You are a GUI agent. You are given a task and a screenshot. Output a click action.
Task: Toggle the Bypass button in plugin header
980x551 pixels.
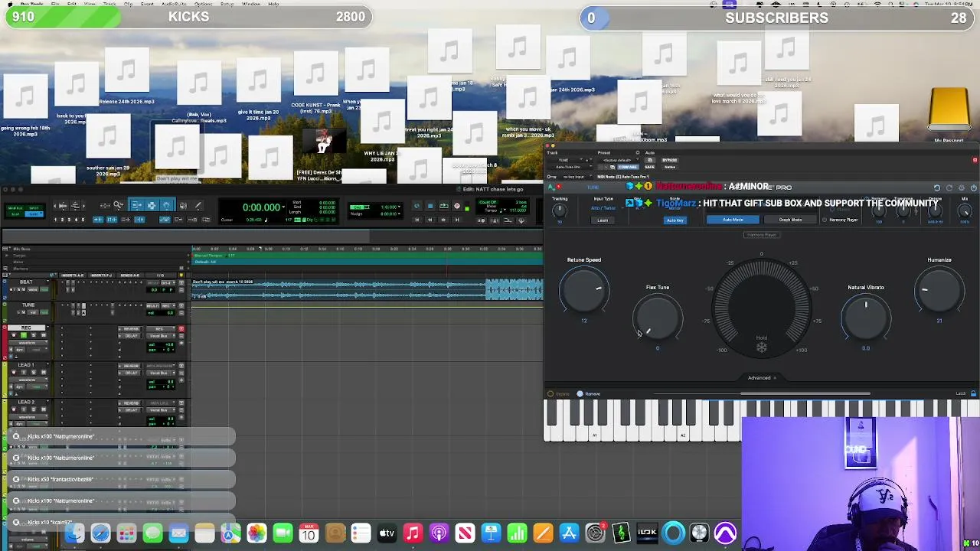[670, 160]
